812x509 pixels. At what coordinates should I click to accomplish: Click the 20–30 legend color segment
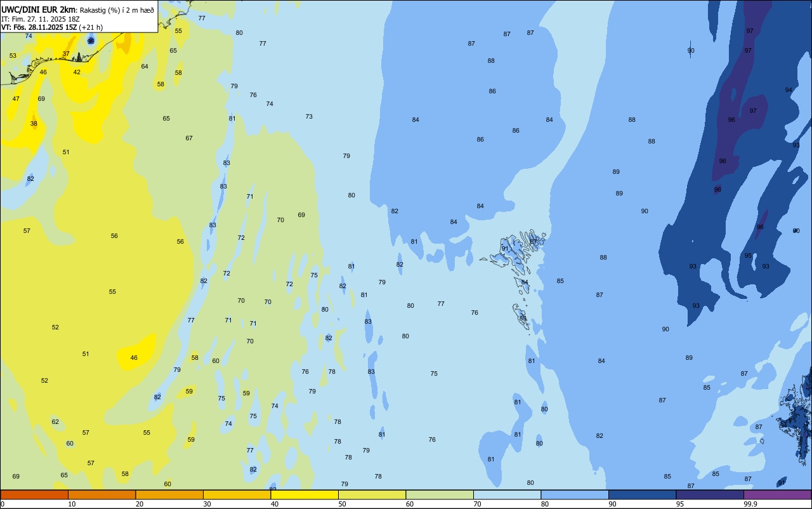tap(169, 494)
